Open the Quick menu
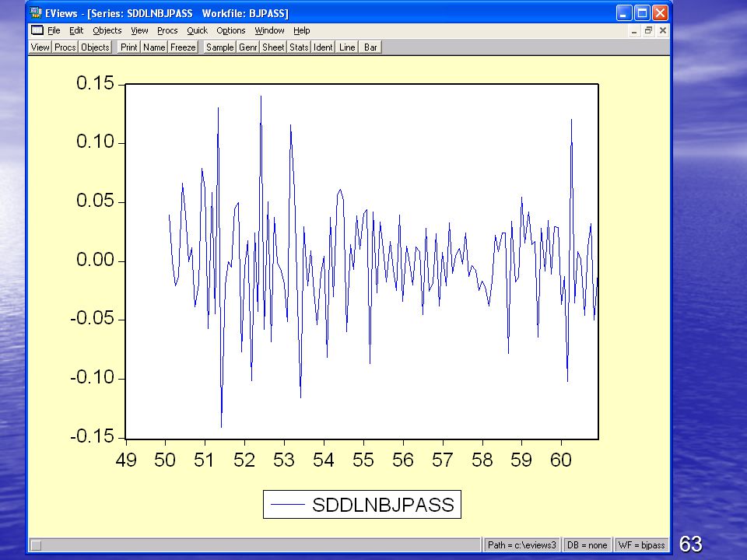747x560 pixels. pos(197,30)
